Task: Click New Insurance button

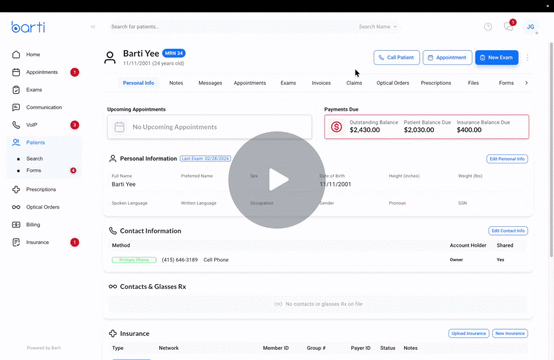Action: coord(510,334)
